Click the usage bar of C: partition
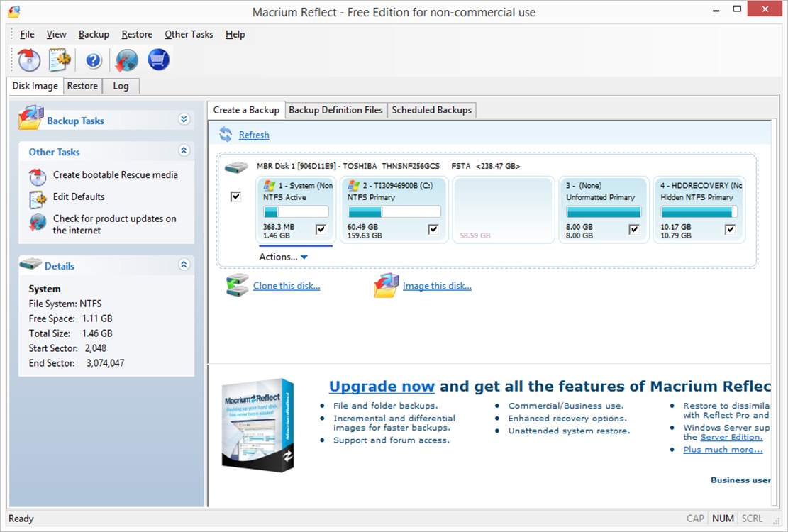Viewport: 788px width, 532px height. (x=394, y=211)
